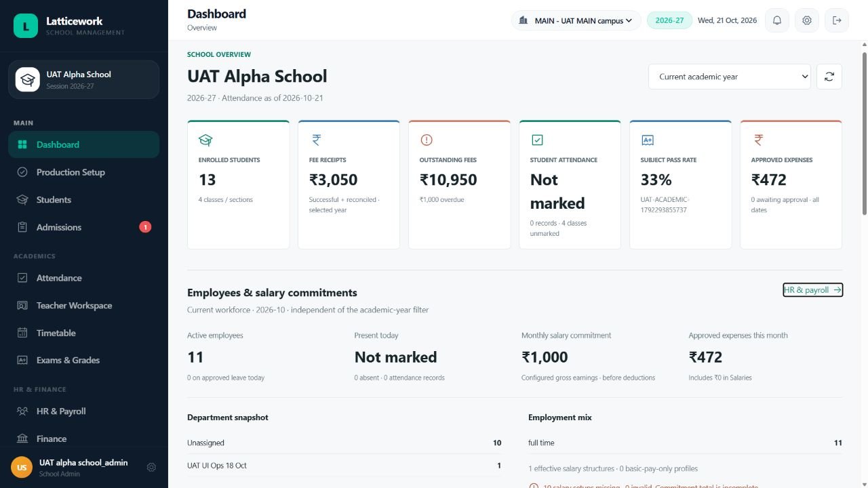Screen dimensions: 868x488
Task: Click the graduation cap icon on Enrolled Students card
Action: point(205,140)
